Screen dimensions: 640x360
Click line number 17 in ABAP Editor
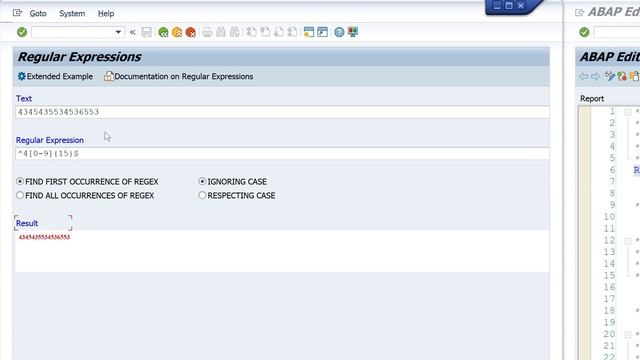609,299
